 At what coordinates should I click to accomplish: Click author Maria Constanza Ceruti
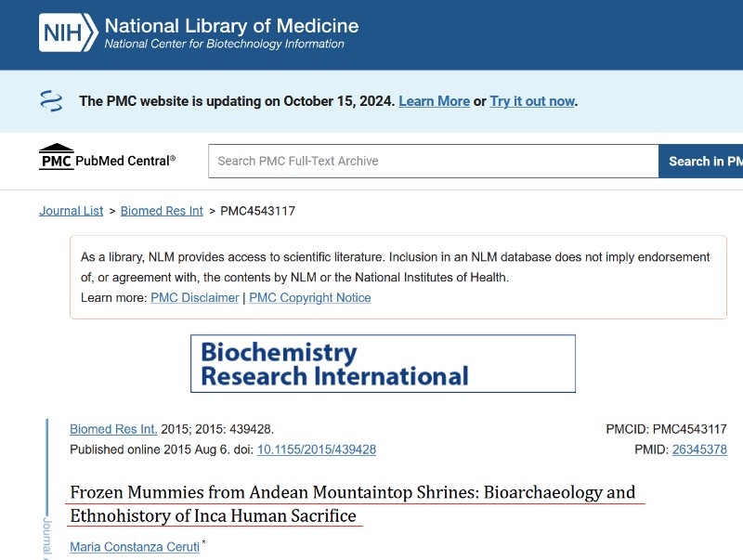pos(135,547)
